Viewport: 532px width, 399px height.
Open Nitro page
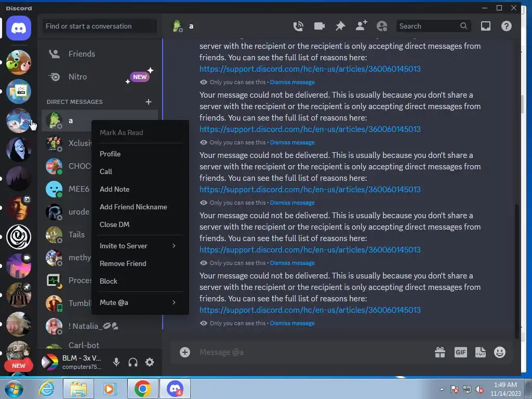tap(99, 77)
